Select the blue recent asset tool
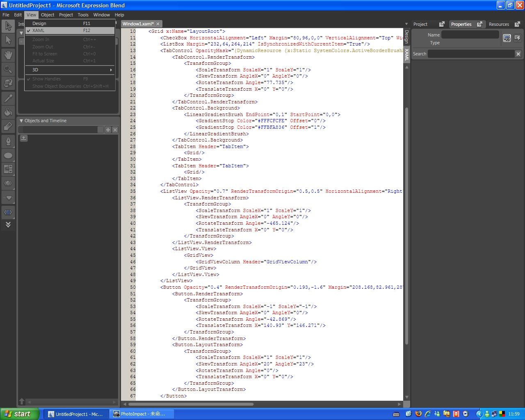This screenshot has width=525, height=420. [x=8, y=212]
